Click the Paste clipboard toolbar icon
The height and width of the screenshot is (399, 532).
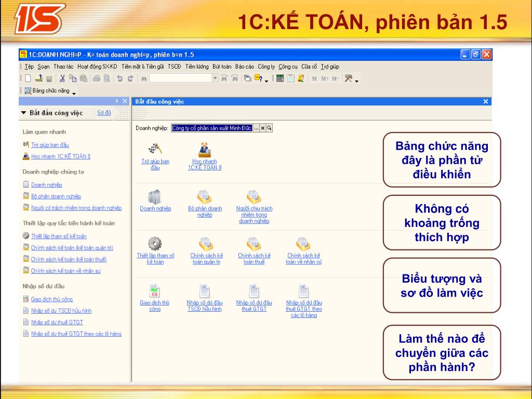click(x=84, y=78)
